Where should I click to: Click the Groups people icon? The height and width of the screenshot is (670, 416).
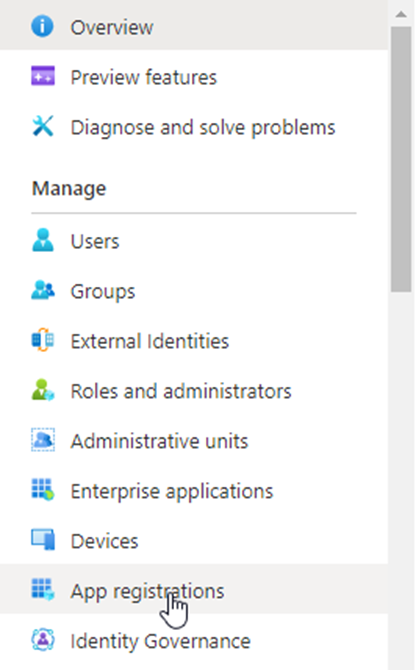(43, 290)
